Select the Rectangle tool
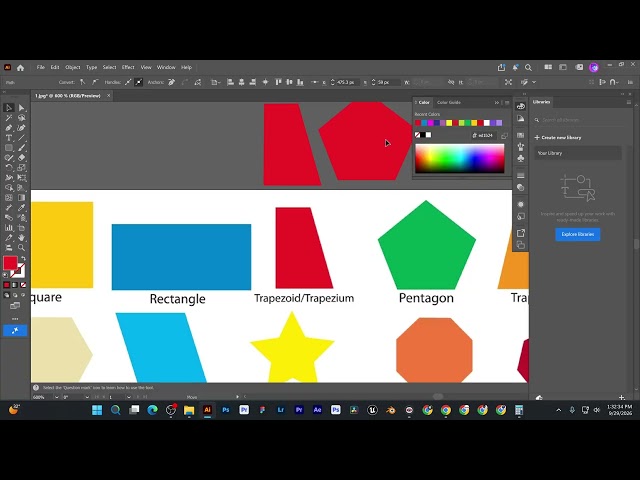Image resolution: width=640 pixels, height=480 pixels. (x=9, y=148)
